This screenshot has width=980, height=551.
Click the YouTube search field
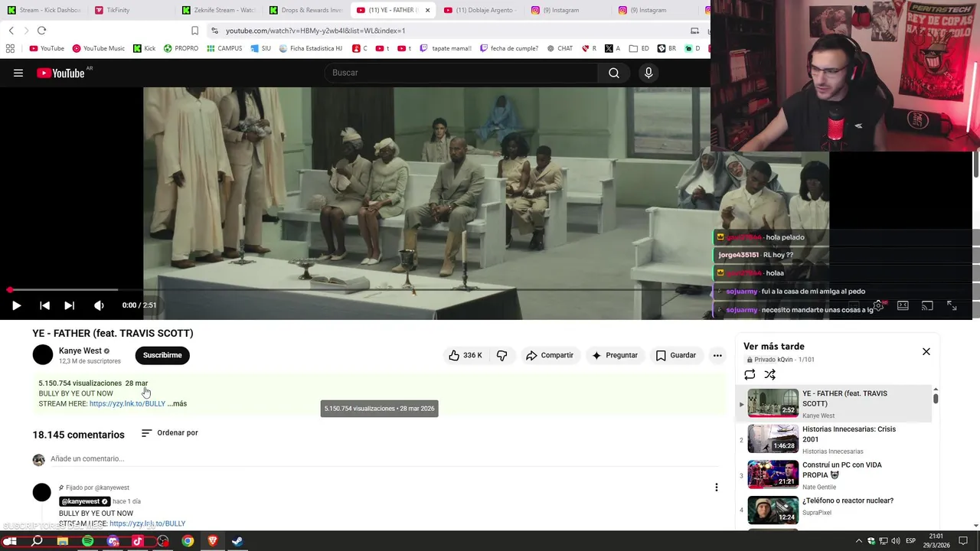point(462,73)
